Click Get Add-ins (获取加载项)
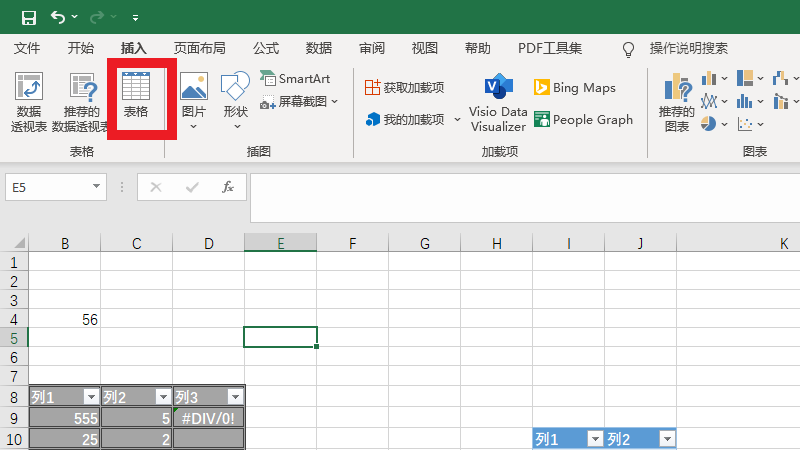The width and height of the screenshot is (800, 450). [404, 88]
